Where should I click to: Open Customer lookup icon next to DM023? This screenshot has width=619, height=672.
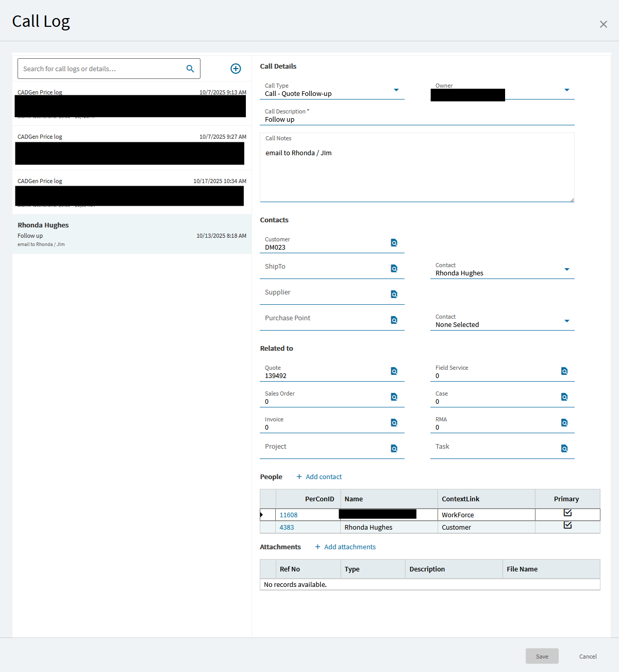point(394,243)
